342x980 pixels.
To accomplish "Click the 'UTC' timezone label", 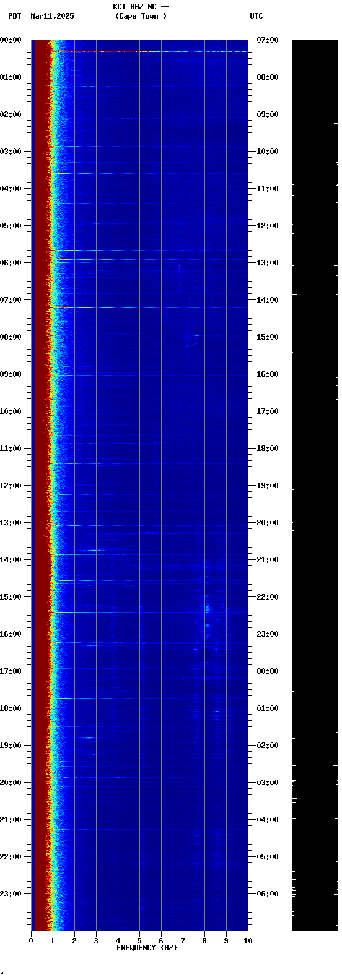I will click(256, 16).
